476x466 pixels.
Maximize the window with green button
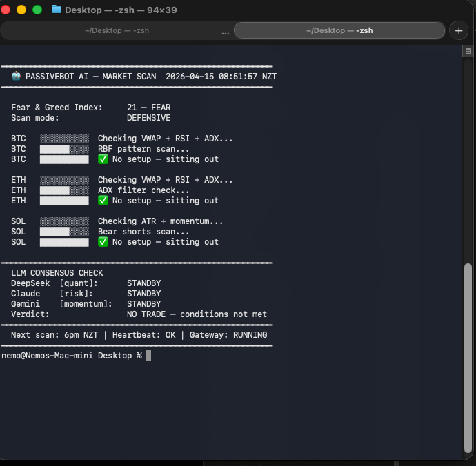(x=37, y=10)
